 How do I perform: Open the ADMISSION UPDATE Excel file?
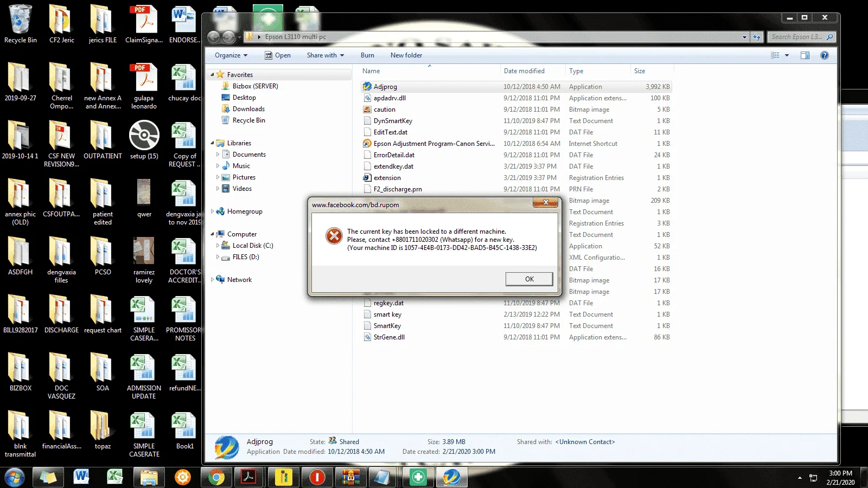click(x=144, y=376)
